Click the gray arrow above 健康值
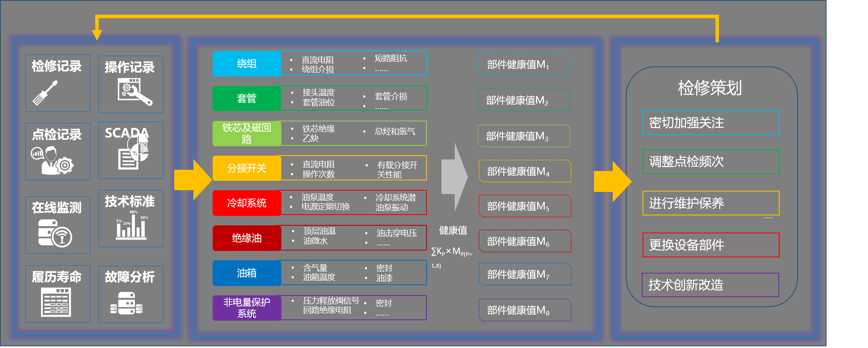The image size is (868, 348). 454,177
